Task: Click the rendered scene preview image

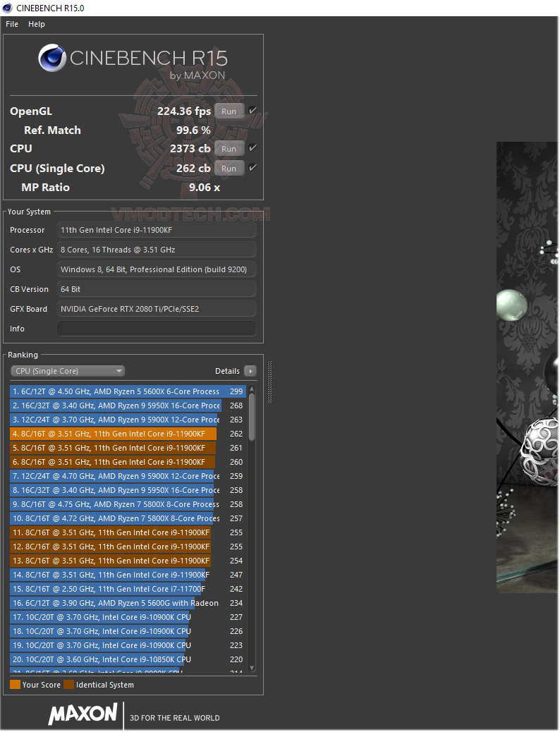Action: [x=528, y=367]
